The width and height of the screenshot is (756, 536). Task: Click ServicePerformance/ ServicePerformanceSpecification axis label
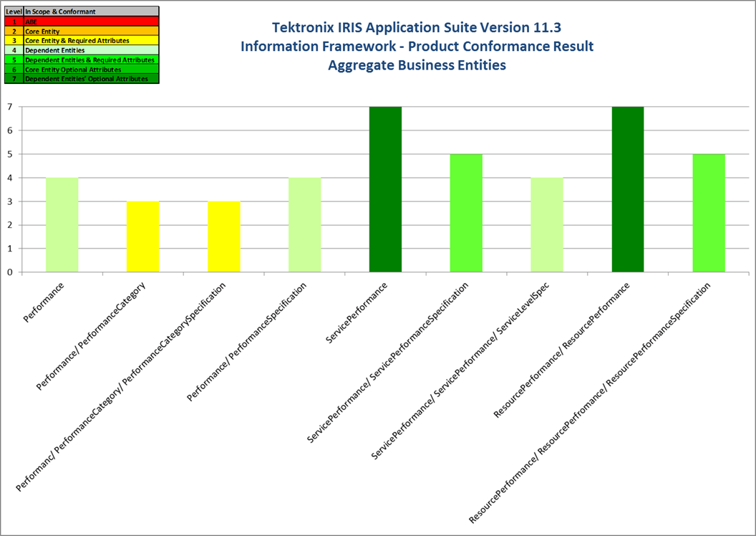click(x=387, y=363)
